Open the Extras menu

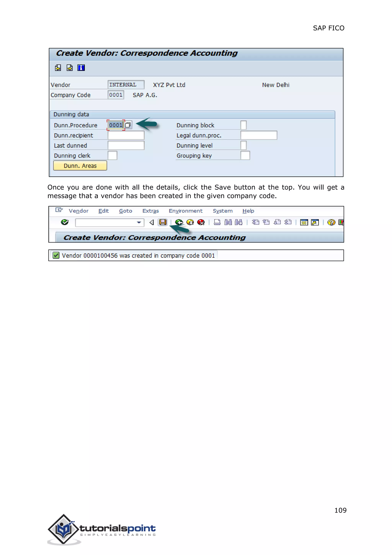pos(151,211)
